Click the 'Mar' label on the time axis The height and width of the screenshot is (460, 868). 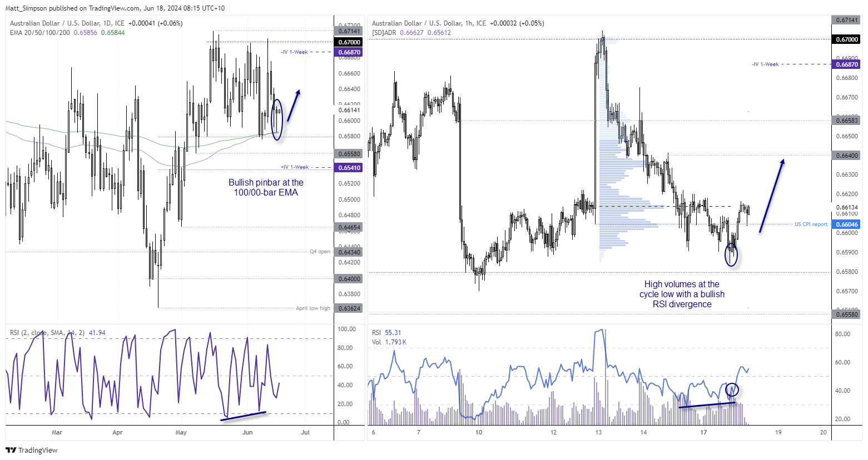57,432
